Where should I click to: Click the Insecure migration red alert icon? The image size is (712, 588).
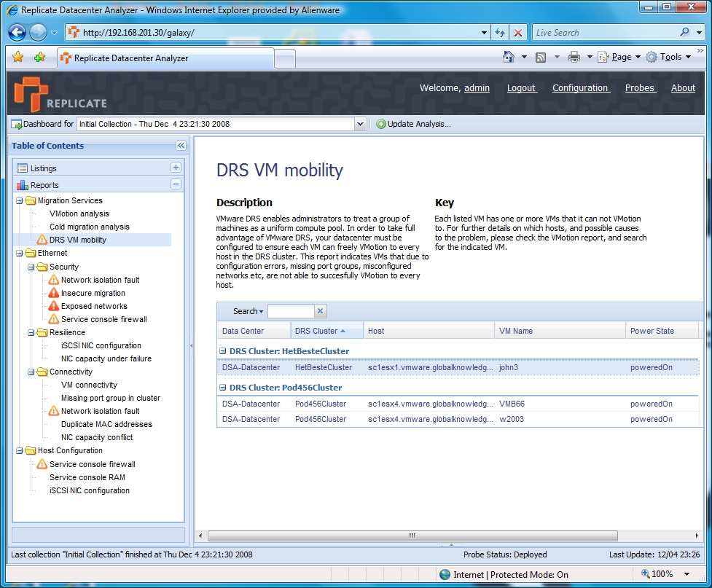[54, 293]
